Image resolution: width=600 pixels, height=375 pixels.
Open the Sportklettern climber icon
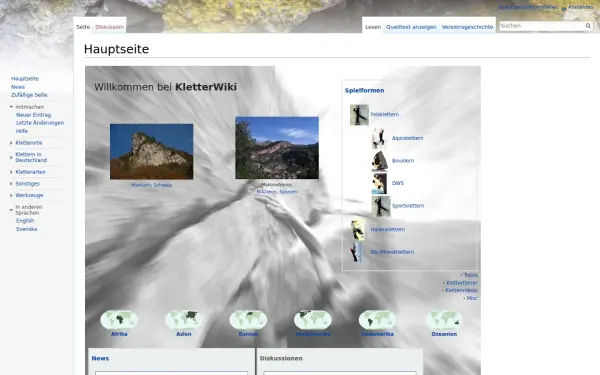[381, 206]
